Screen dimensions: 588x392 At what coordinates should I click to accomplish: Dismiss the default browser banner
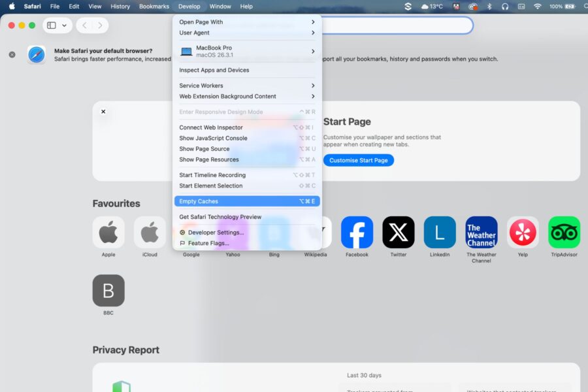[12, 55]
